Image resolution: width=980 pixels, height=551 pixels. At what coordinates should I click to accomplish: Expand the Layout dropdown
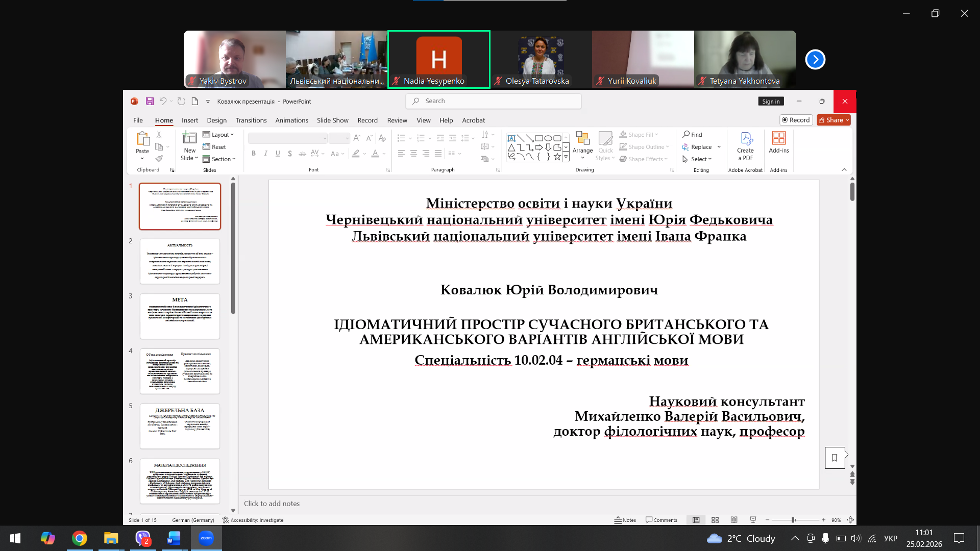(x=218, y=135)
